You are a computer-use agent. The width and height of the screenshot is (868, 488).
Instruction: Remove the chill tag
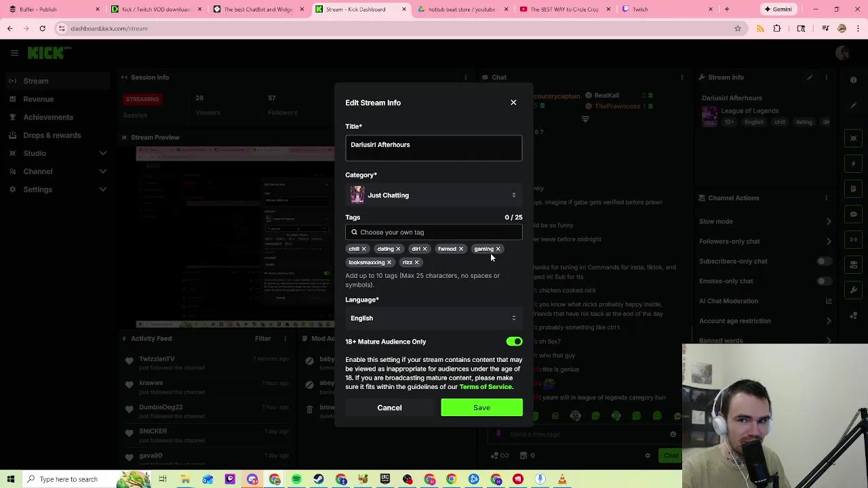(x=363, y=249)
